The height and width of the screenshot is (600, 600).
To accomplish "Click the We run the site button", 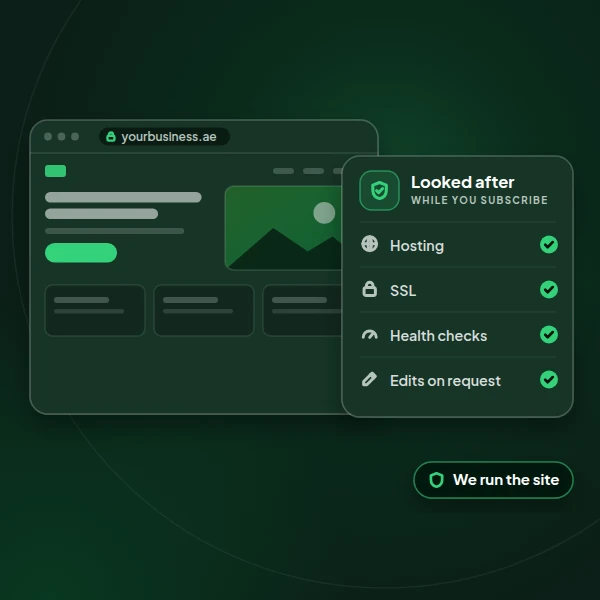I will pyautogui.click(x=493, y=480).
